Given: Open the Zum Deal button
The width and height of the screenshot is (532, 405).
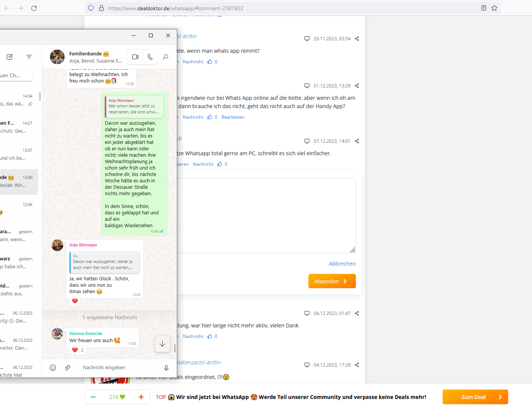Looking at the screenshot, I should (475, 397).
